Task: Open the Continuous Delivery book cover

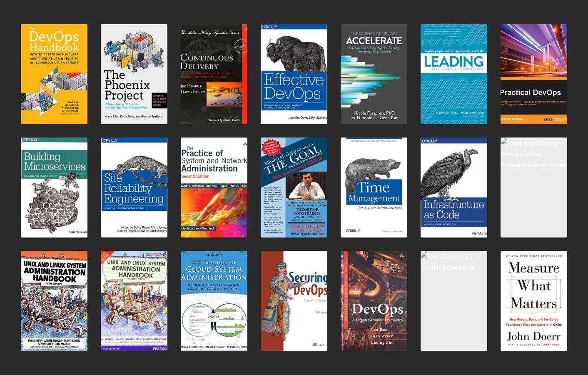Action: click(x=214, y=74)
